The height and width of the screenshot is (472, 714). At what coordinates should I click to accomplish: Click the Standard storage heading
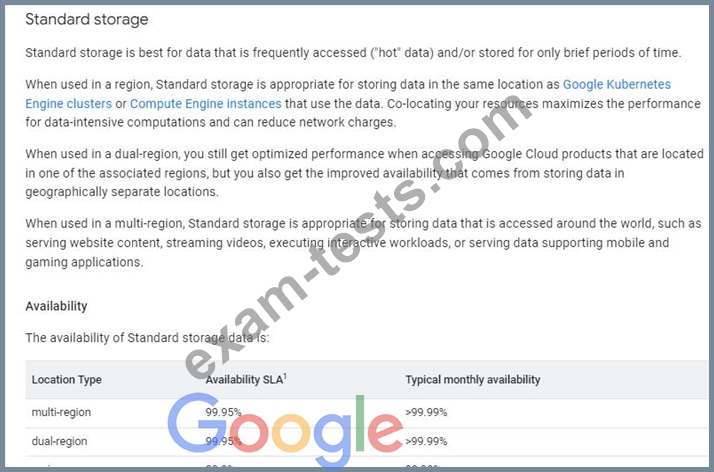point(87,19)
